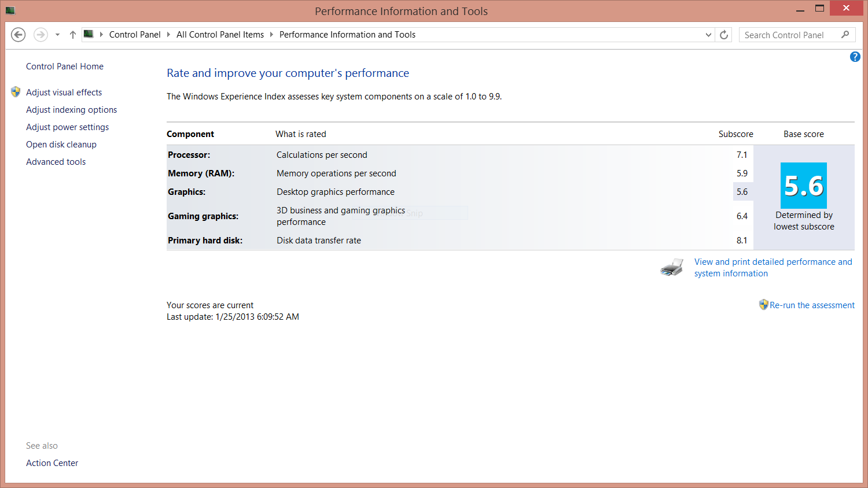Viewport: 868px width, 488px height.
Task: Click the Gaming graphics: component label
Action: (x=203, y=216)
